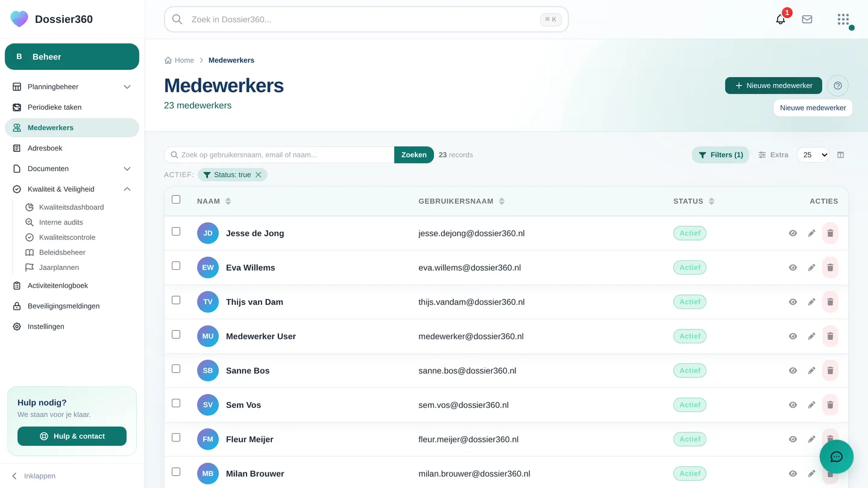This screenshot has width=868, height=488.
Task: Open the Extra options
Action: pos(773,155)
